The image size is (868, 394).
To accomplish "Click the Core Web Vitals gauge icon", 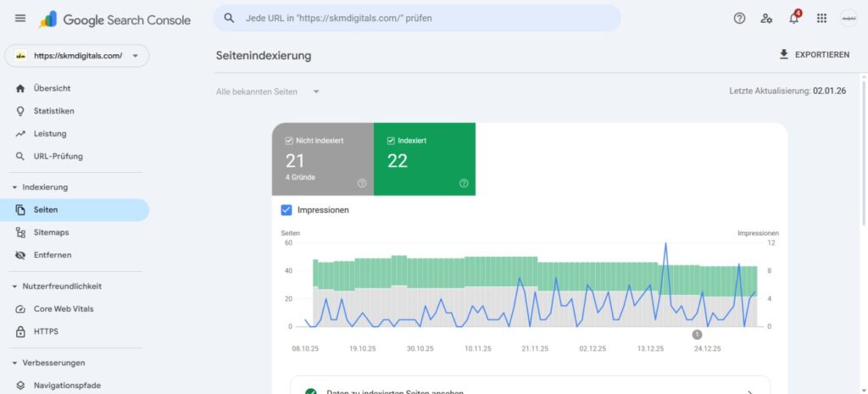I will [x=20, y=309].
